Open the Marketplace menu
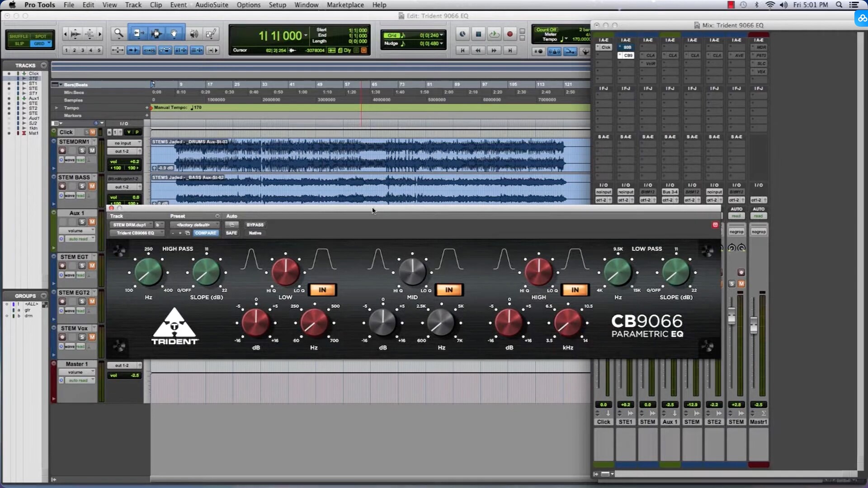This screenshot has width=868, height=488. 345,5
